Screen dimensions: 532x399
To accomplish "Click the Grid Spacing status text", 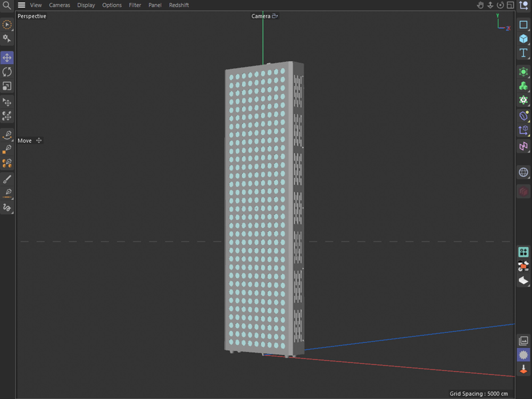I will (479, 394).
